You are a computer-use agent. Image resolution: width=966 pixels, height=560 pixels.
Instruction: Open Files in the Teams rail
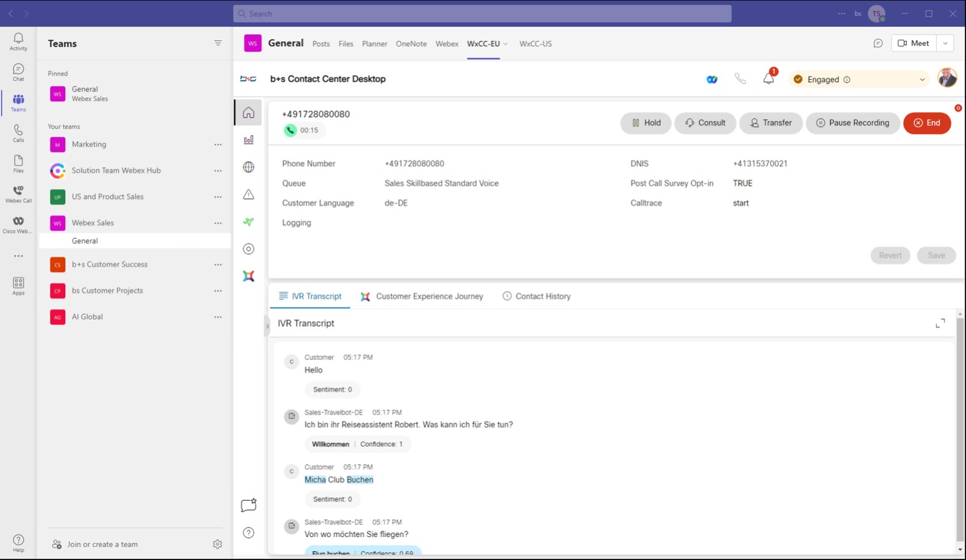click(x=18, y=164)
